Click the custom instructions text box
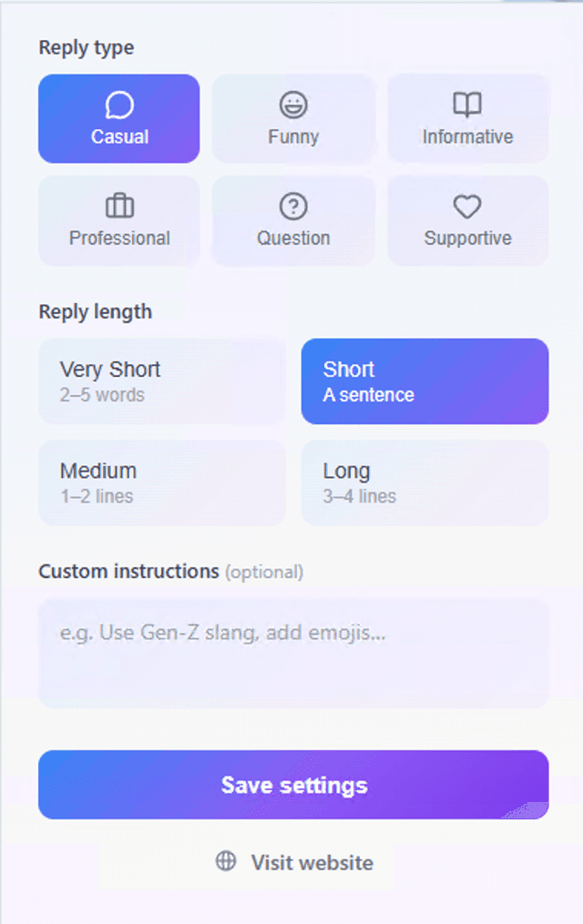 tap(291, 652)
